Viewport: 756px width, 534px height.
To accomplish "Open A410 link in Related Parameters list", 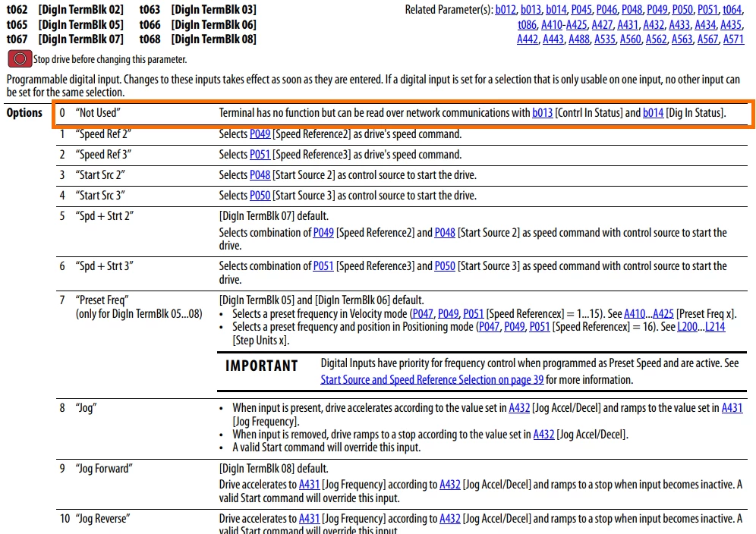I will [x=552, y=24].
